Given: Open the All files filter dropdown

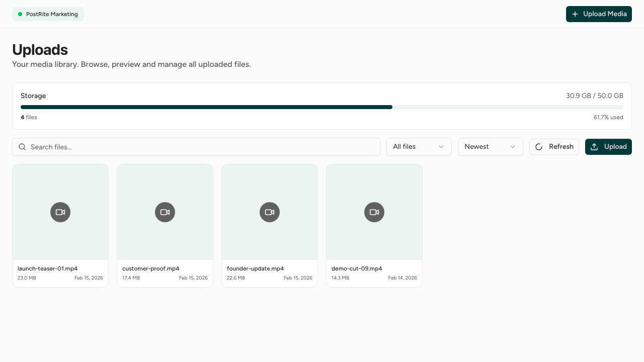Looking at the screenshot, I should [x=419, y=147].
